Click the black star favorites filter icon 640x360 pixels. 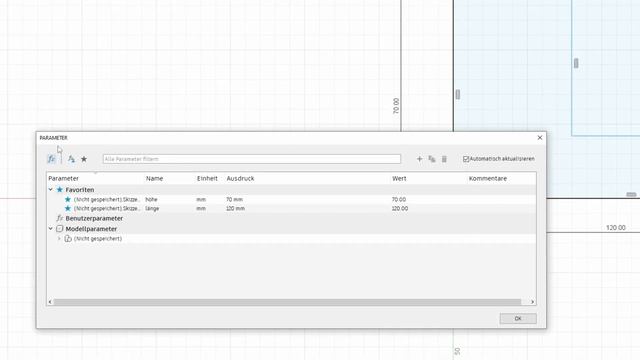(x=84, y=159)
